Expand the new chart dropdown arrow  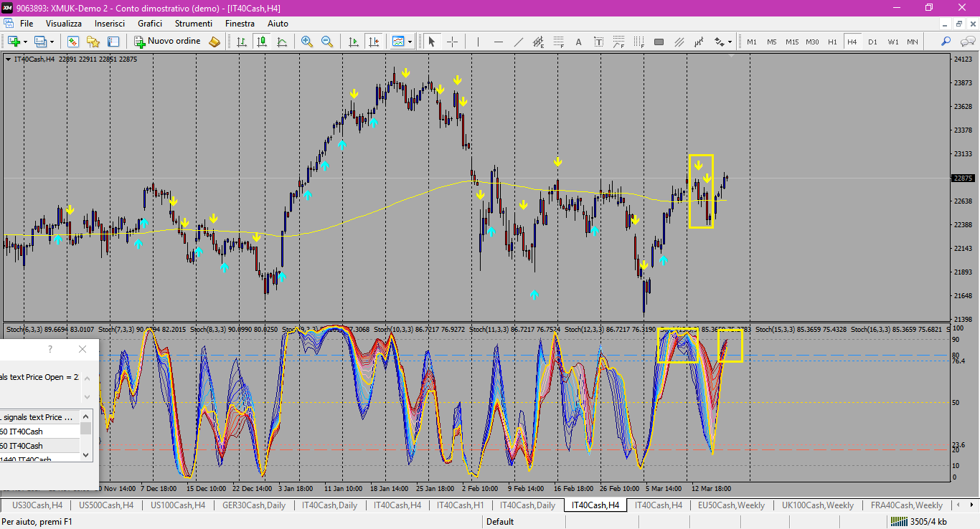click(25, 42)
